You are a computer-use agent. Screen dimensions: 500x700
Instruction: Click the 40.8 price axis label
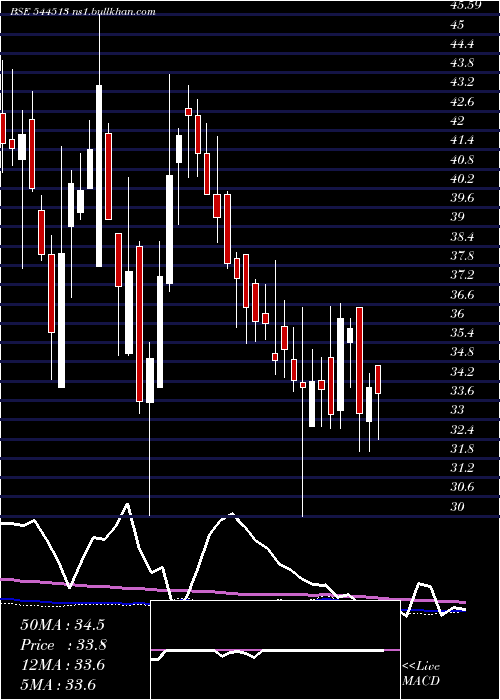(462, 159)
